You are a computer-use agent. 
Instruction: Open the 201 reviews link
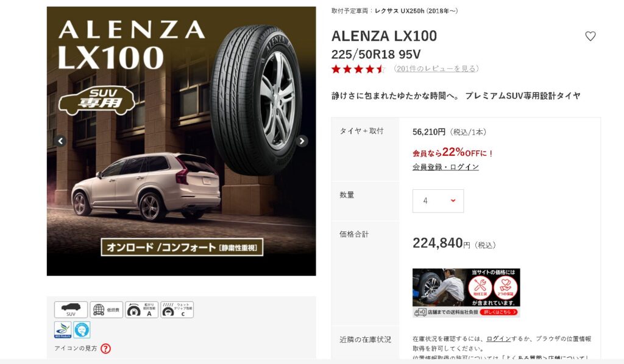coord(436,69)
